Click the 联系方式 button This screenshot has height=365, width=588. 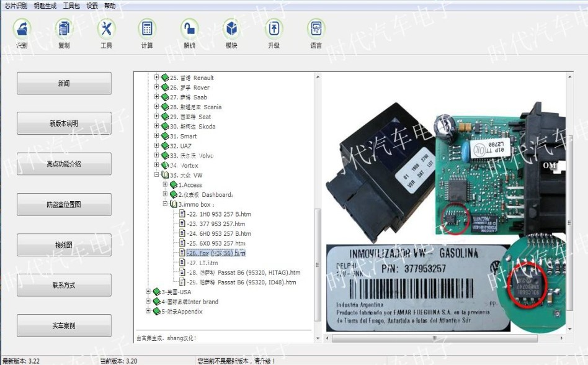(64, 285)
